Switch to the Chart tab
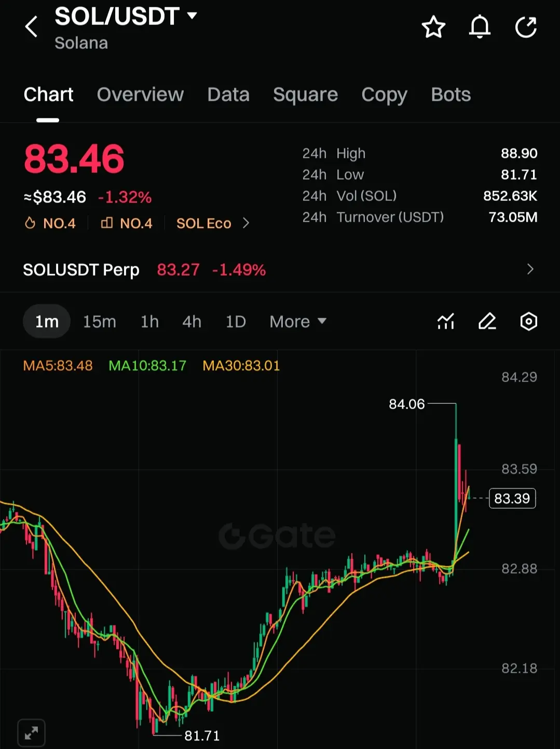 click(x=48, y=94)
